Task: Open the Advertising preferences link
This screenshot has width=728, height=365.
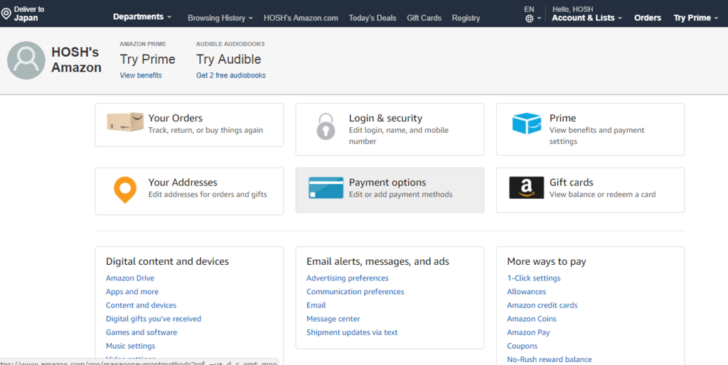Action: pyautogui.click(x=347, y=278)
